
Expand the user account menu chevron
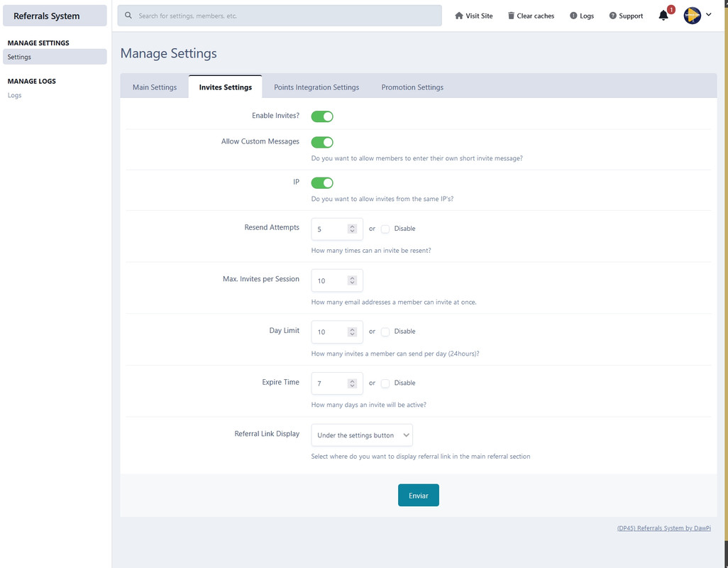[709, 14]
